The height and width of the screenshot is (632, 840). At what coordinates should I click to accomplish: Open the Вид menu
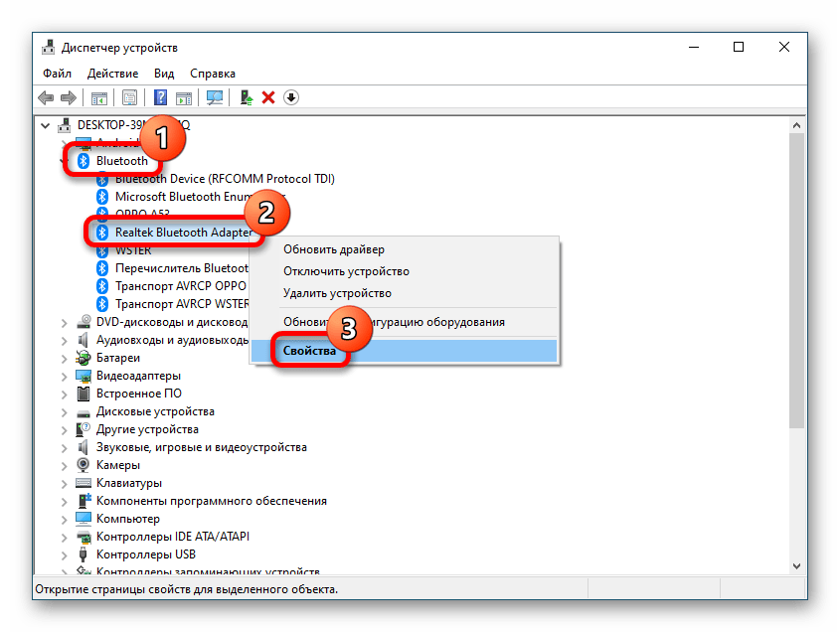164,74
